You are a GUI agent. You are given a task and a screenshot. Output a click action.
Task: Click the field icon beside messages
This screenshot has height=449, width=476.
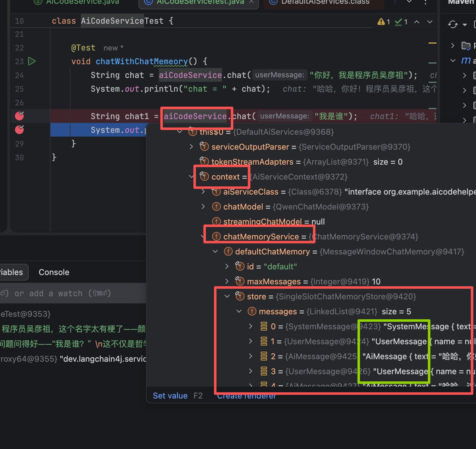(x=252, y=311)
